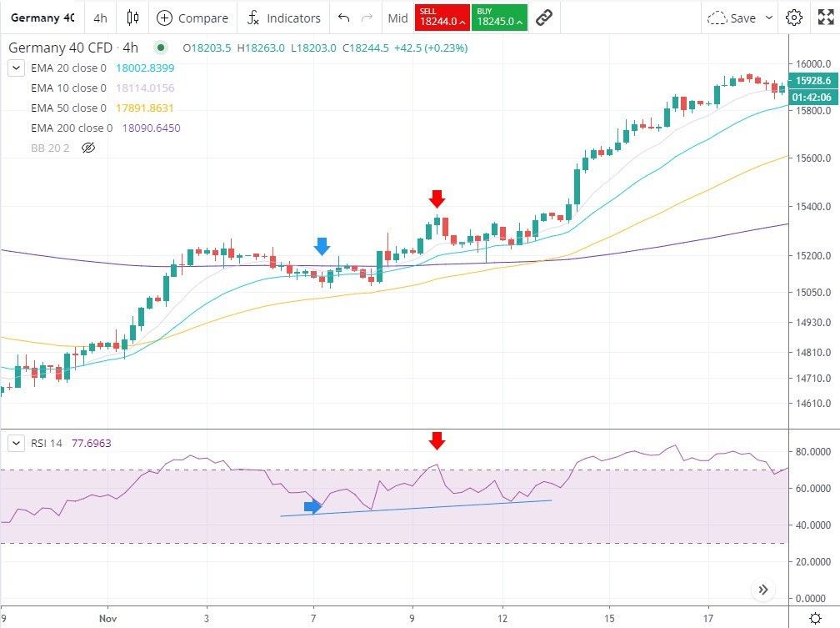The width and height of the screenshot is (840, 628).
Task: Open chart settings gear in toolbar
Action: tap(793, 18)
